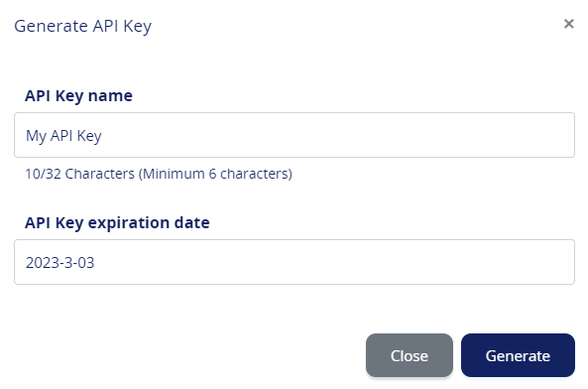The image size is (588, 389).
Task: Click the Generate button
Action: [518, 355]
